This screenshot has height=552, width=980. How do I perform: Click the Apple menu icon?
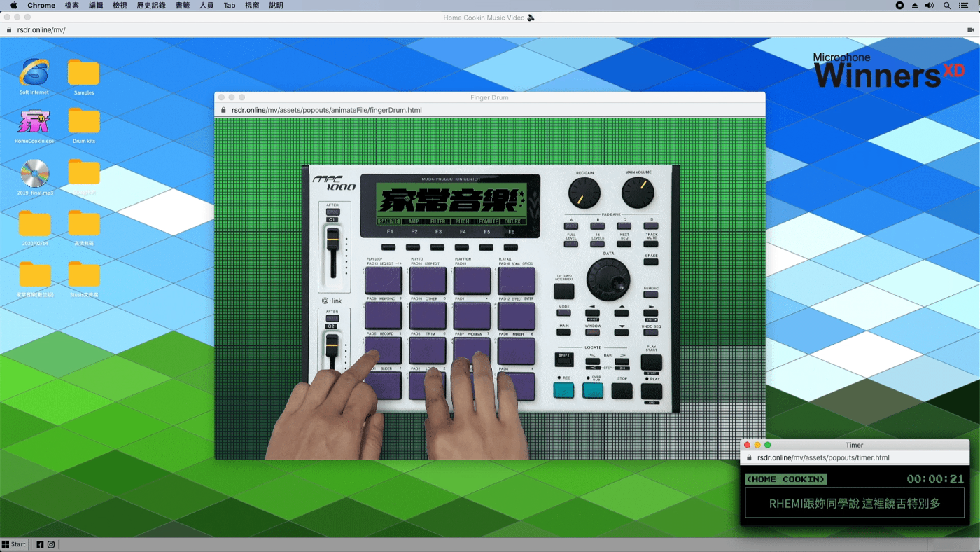tap(13, 5)
